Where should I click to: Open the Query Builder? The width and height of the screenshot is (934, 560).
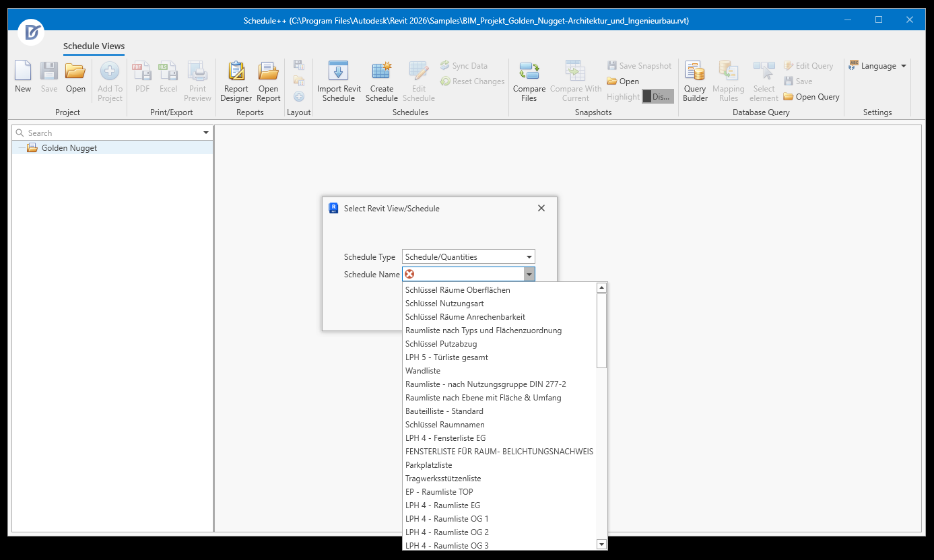pyautogui.click(x=695, y=81)
